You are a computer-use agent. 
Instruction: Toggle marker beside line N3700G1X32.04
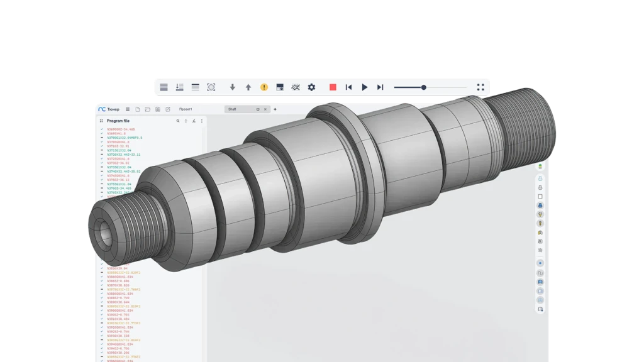(101, 138)
